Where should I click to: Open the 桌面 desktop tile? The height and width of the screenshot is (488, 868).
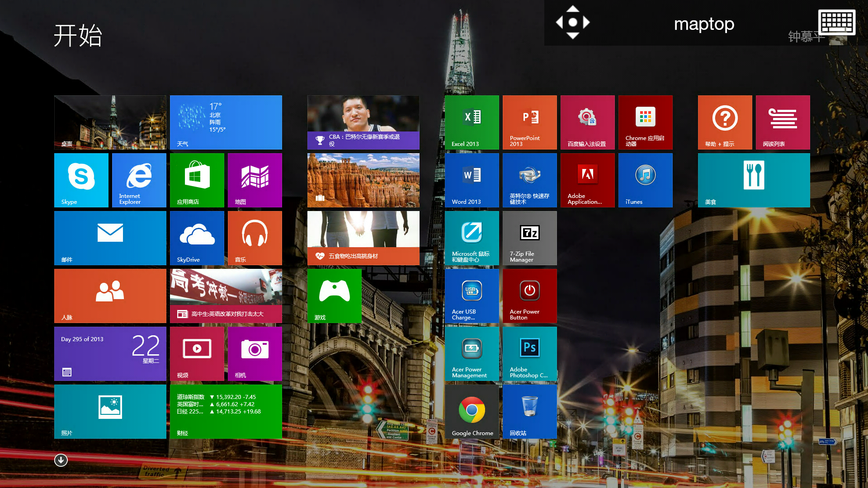pyautogui.click(x=110, y=122)
